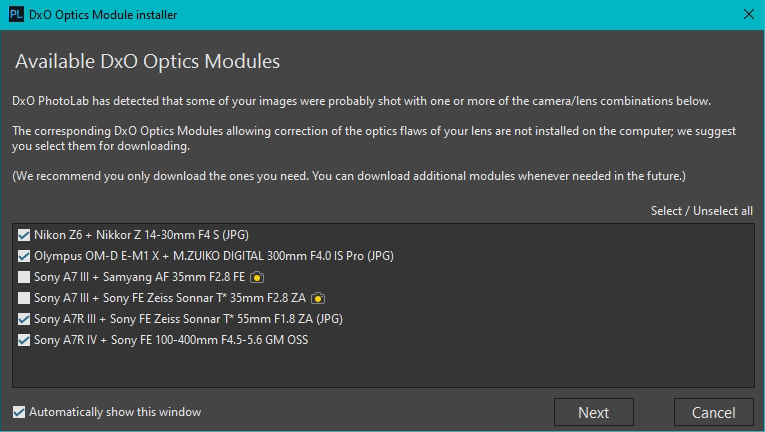Viewport: 765px width, 432px height.
Task: Uncheck the Sony A7R IV 100-400mm checkbox
Action: pos(23,340)
